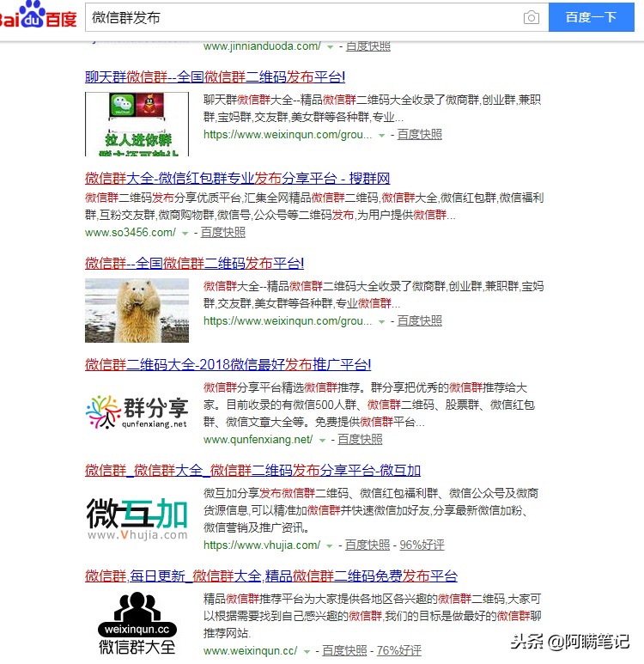Click URL text www.weixinqun.cc/

pos(251,650)
